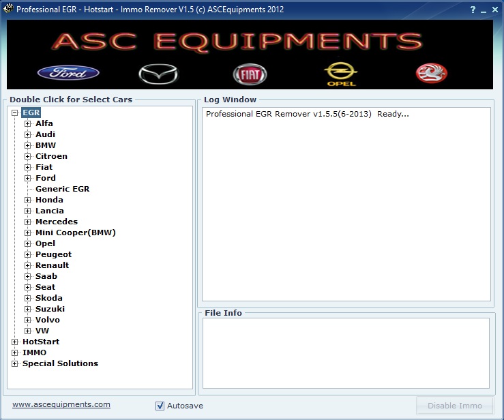
Task: Expand the IMMO tree node
Action: point(15,352)
